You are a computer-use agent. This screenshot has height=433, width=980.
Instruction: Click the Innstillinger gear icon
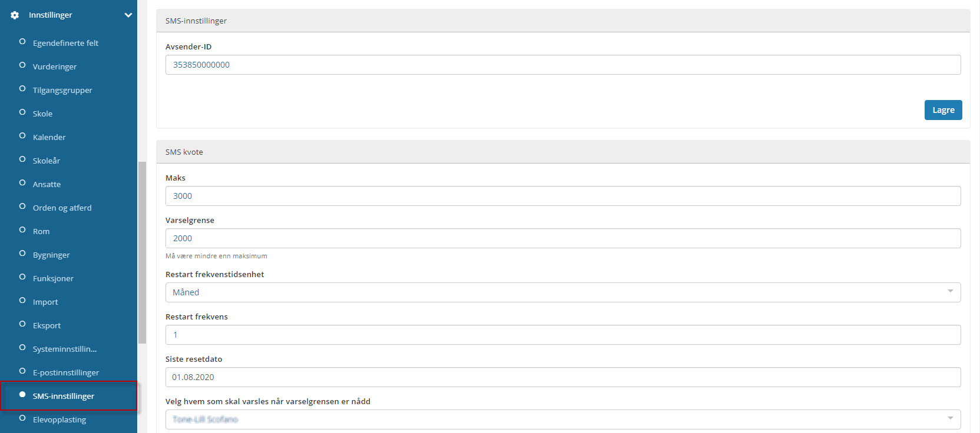pyautogui.click(x=15, y=15)
